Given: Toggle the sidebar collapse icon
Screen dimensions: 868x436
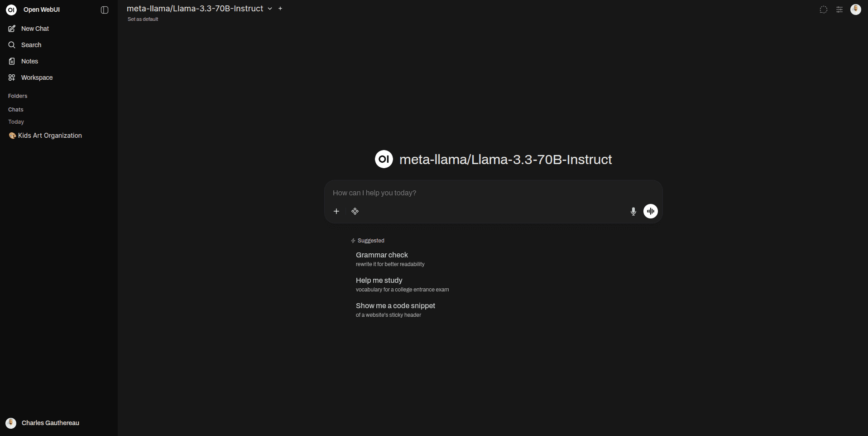Looking at the screenshot, I should [x=105, y=10].
